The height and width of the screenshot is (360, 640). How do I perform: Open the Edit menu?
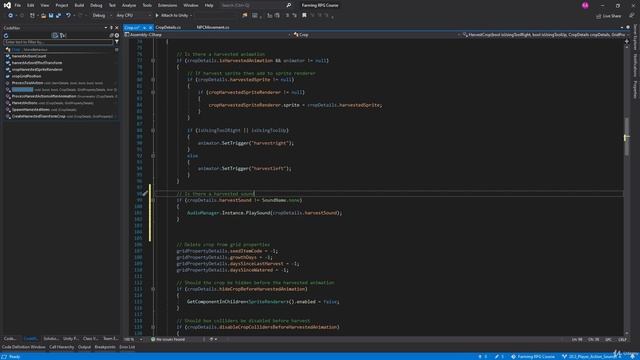pyautogui.click(x=31, y=5)
